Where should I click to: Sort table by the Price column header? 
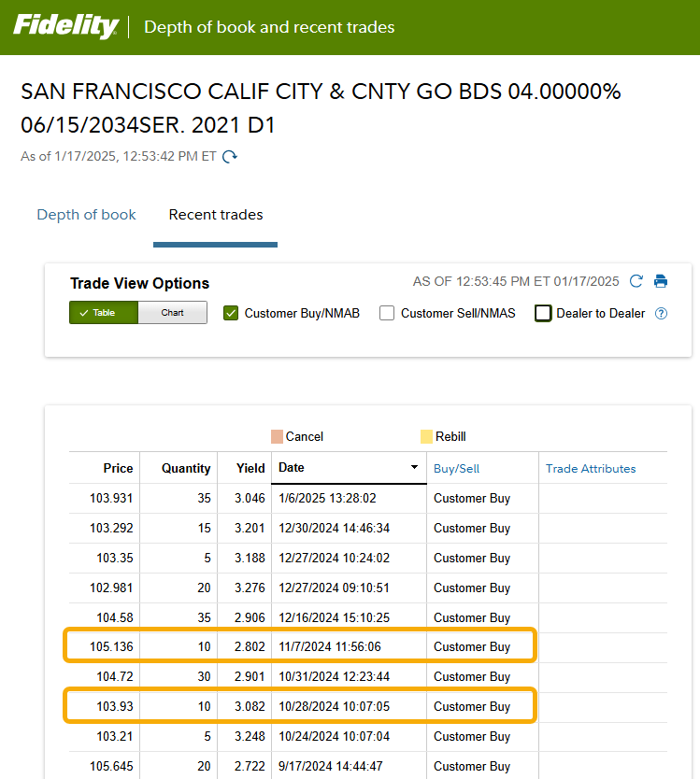tap(118, 469)
